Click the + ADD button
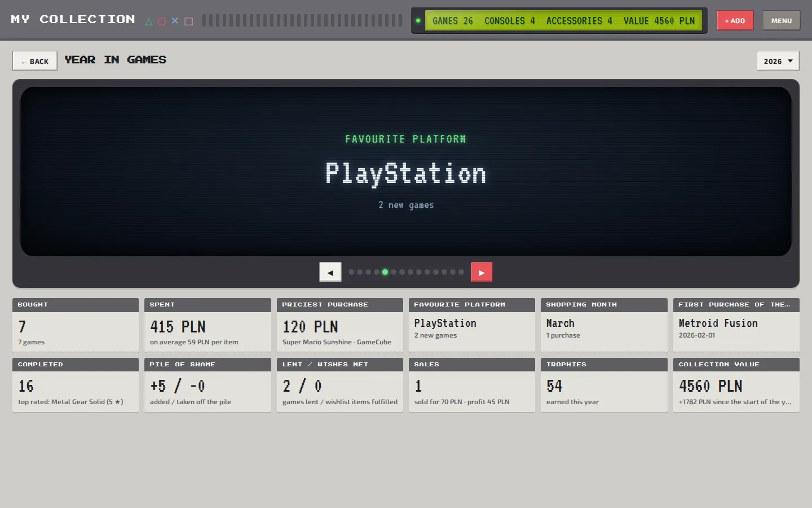Screen dimensions: 812x508 click(735, 20)
